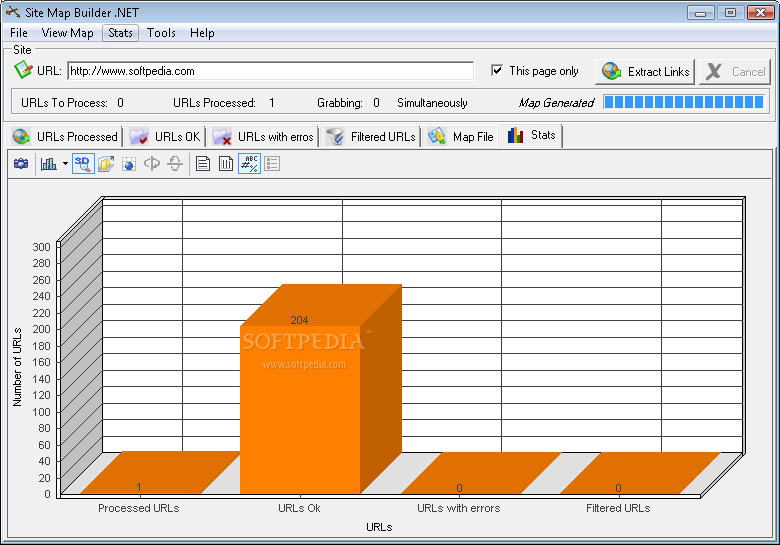This screenshot has height=545, width=780.
Task: Open the Tools menu
Action: (161, 33)
